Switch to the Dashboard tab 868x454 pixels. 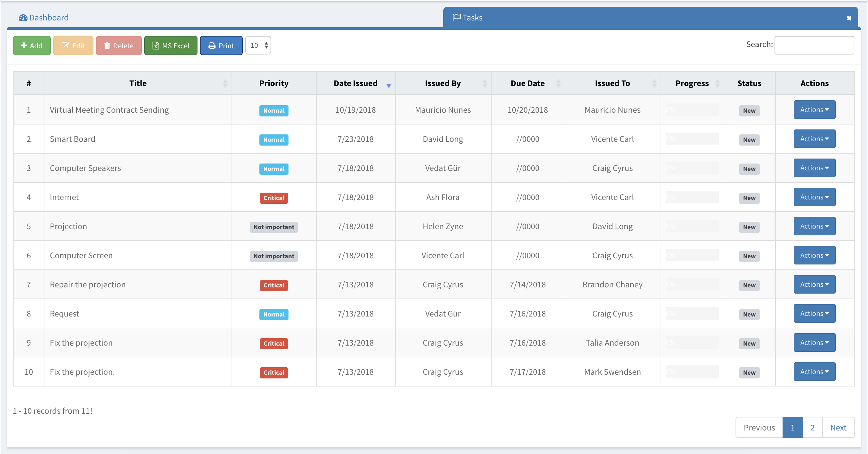click(44, 18)
